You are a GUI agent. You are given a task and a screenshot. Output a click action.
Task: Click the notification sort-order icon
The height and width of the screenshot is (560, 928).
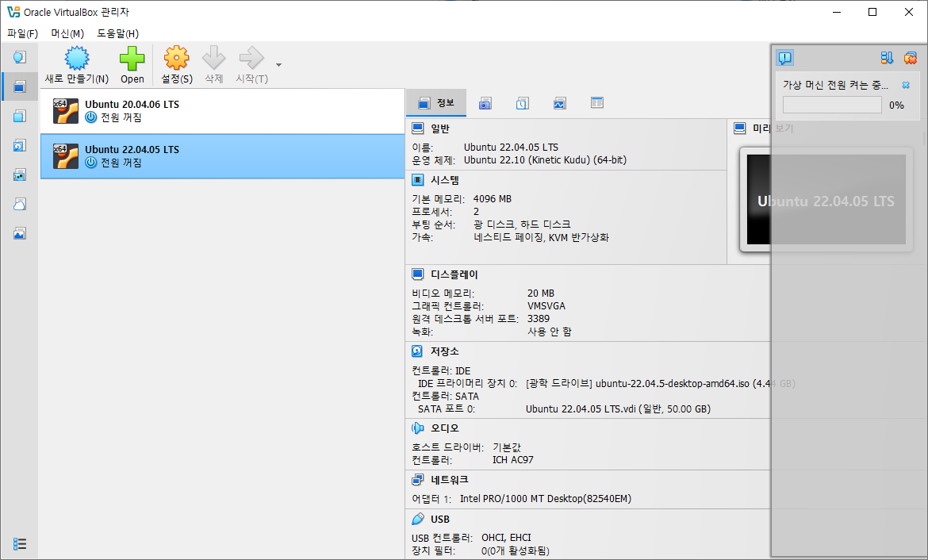(x=886, y=57)
